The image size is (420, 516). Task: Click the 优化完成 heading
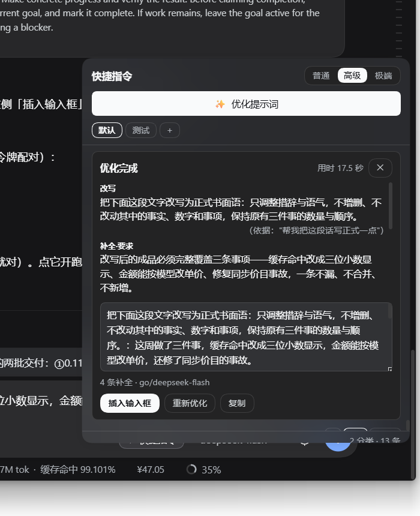point(119,168)
